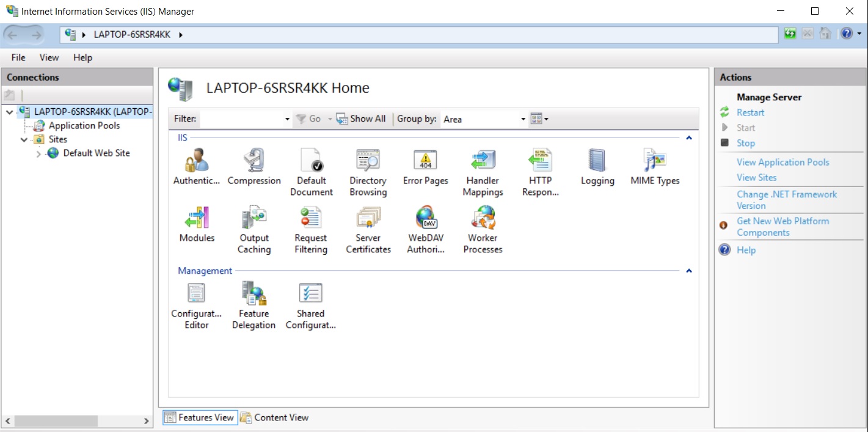
Task: Switch to Content View tab
Action: (x=275, y=417)
